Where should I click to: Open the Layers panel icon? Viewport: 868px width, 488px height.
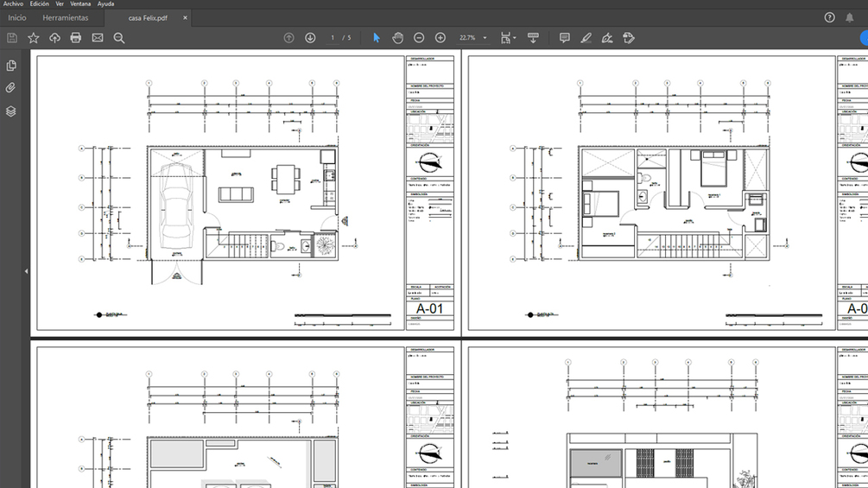coord(11,111)
